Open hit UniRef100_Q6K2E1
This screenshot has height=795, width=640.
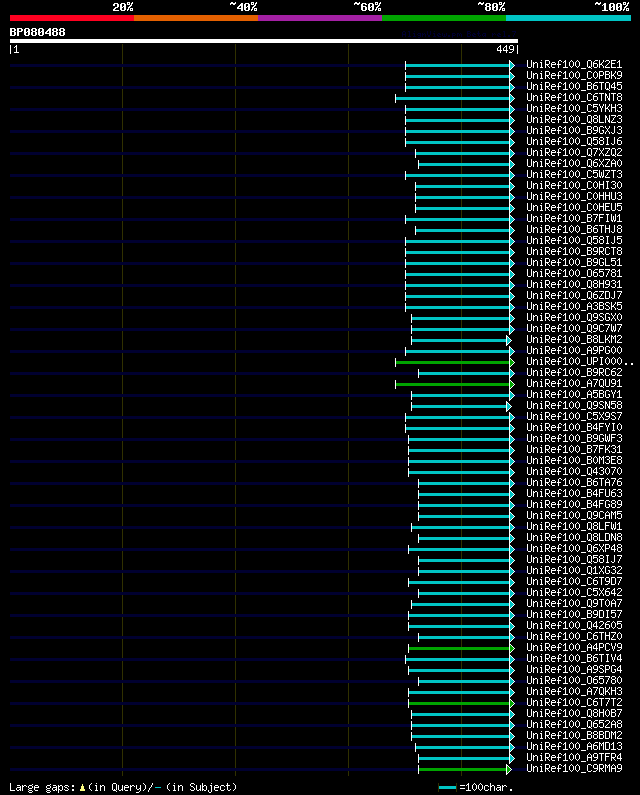point(574,64)
